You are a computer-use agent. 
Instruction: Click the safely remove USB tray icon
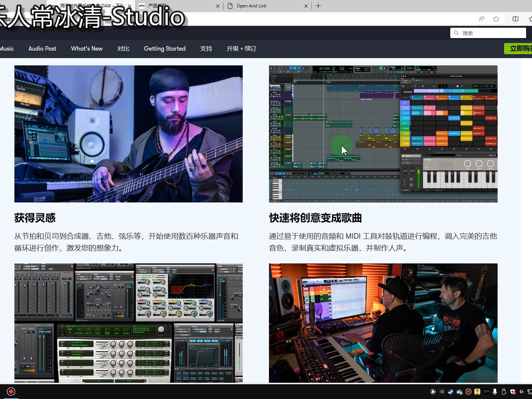[504, 392]
